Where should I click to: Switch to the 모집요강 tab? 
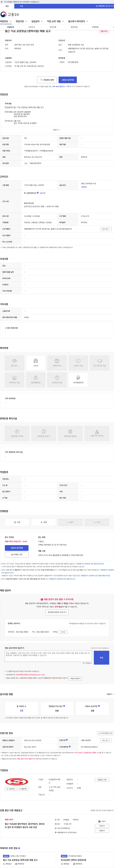point(10,27)
